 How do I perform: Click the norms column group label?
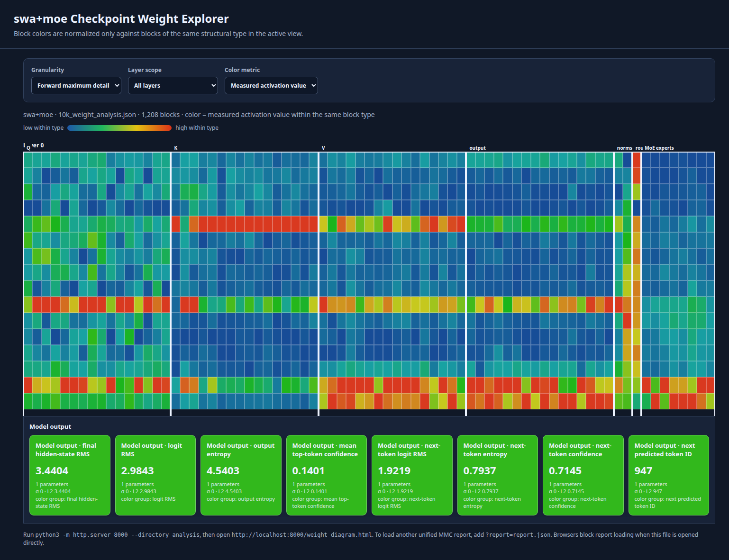click(x=624, y=148)
